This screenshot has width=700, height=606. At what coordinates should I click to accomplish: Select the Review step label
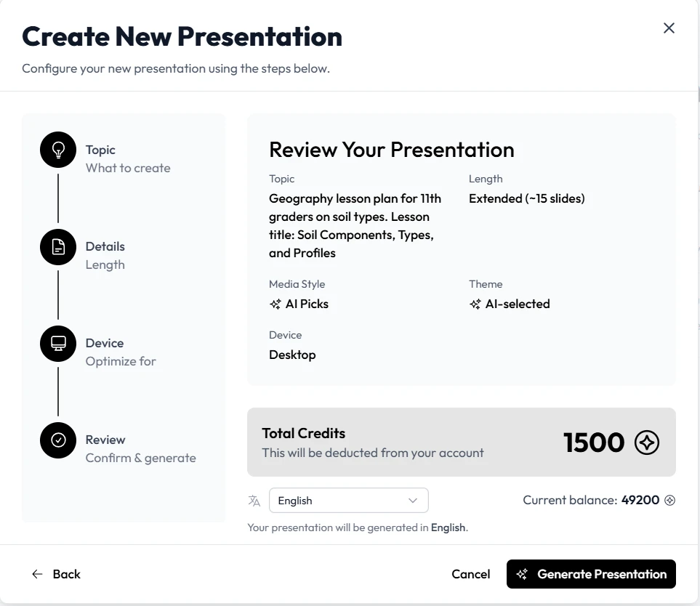[x=105, y=440]
